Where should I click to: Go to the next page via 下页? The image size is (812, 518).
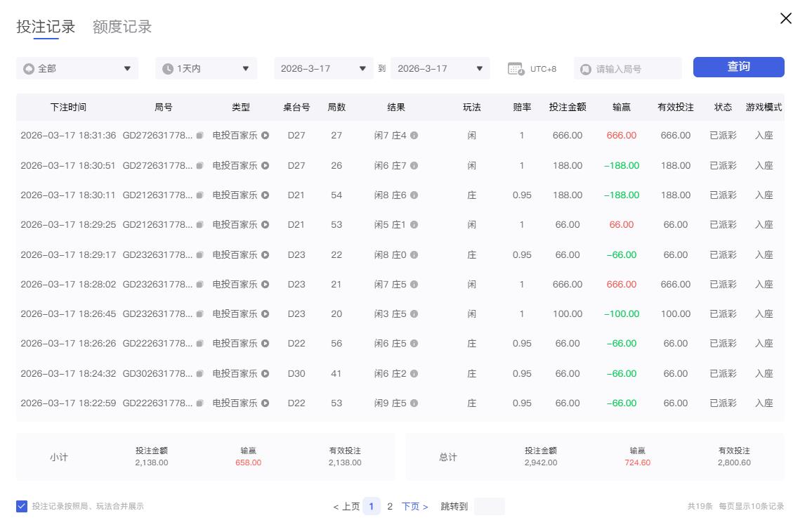(413, 505)
